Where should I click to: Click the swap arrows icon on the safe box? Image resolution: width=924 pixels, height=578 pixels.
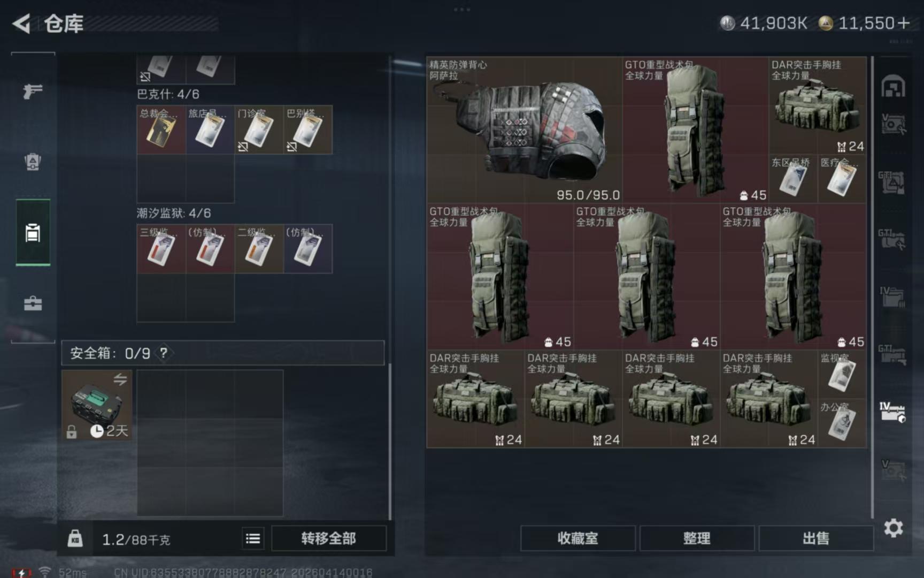click(120, 379)
